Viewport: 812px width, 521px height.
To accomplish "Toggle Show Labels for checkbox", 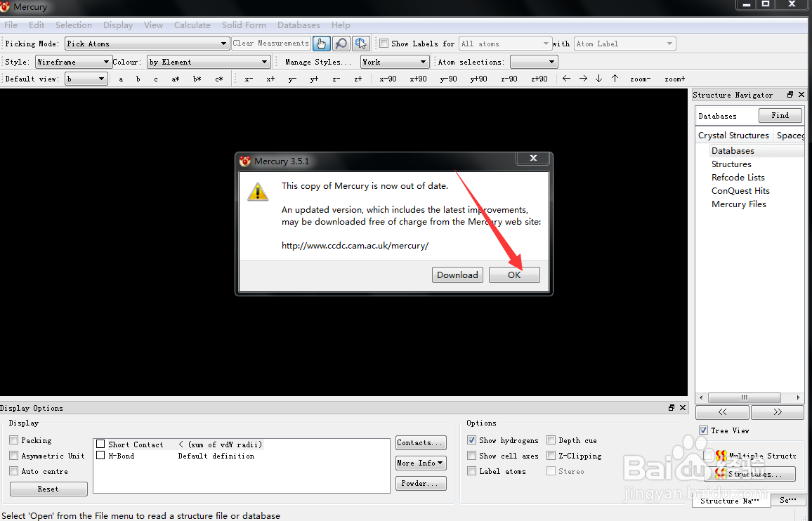I will (x=384, y=44).
